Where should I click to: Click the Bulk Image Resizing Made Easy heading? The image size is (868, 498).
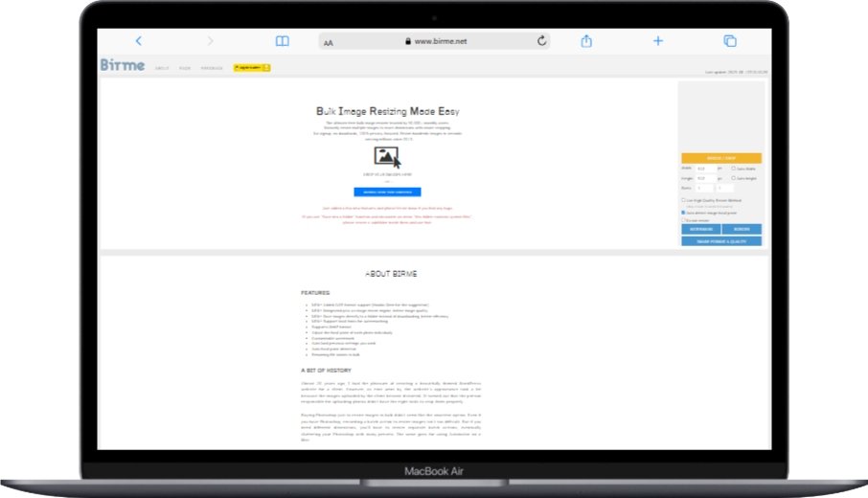coord(387,111)
